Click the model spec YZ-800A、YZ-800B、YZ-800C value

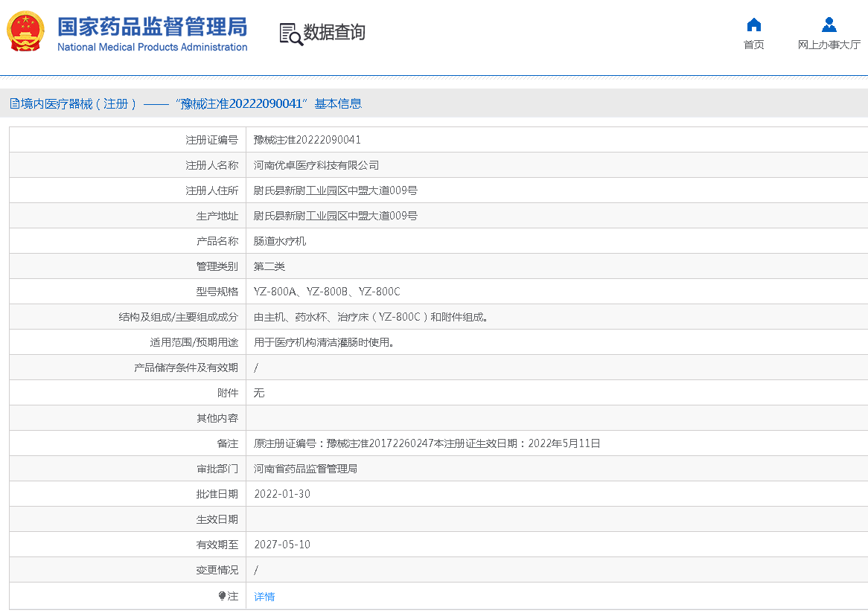pyautogui.click(x=327, y=292)
